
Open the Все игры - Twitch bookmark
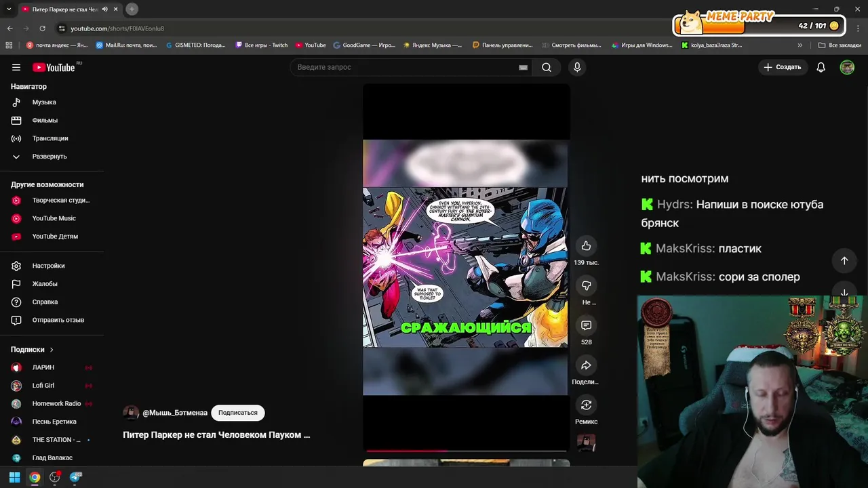(261, 45)
